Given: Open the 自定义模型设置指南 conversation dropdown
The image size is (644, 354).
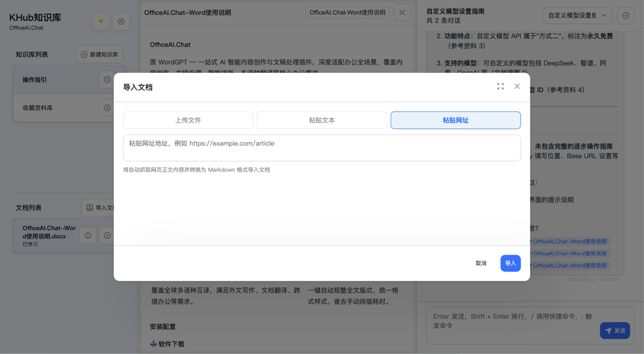Looking at the screenshot, I should [577, 16].
